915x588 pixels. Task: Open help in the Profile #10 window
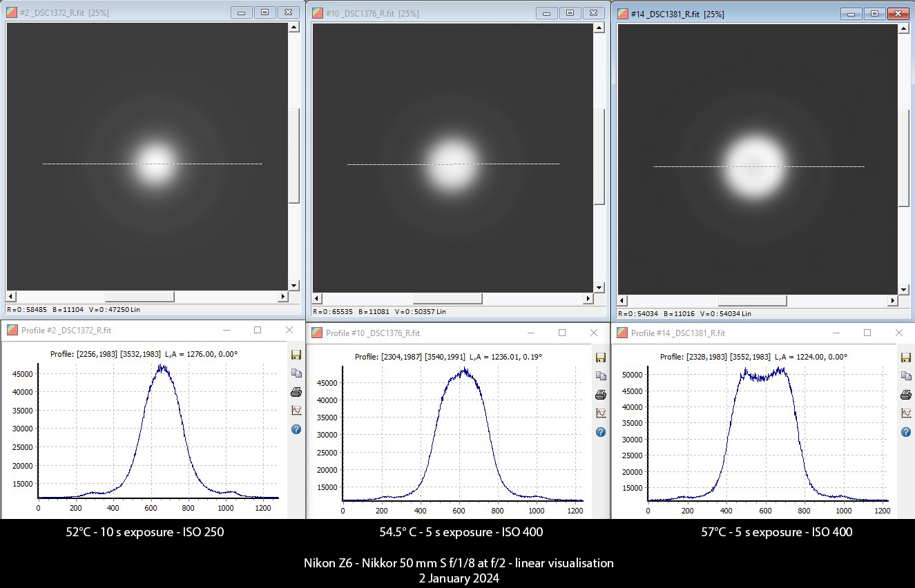[601, 432]
